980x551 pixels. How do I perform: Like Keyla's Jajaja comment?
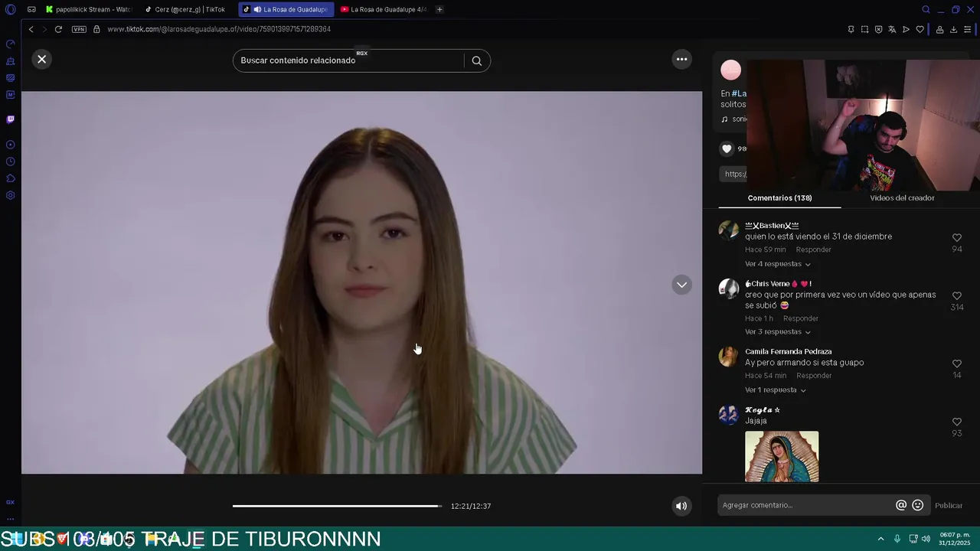[957, 422]
